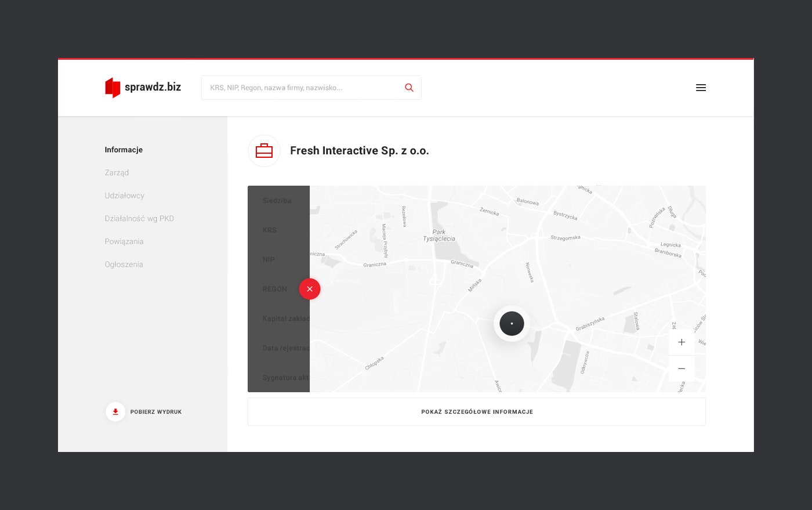Image resolution: width=812 pixels, height=510 pixels.
Task: Zoom out the map with minus button
Action: (681, 368)
